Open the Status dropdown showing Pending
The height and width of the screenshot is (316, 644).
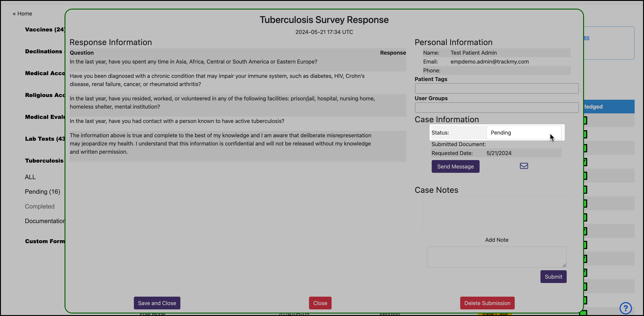tap(524, 133)
